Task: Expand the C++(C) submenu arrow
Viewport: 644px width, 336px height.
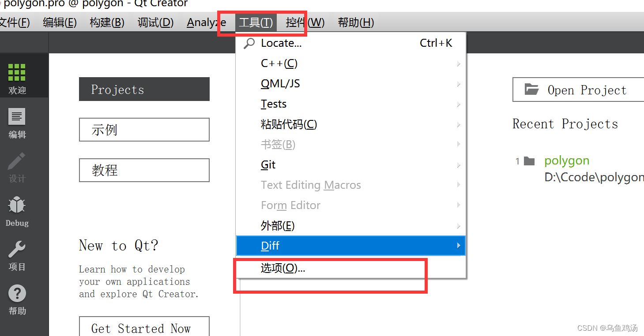Action: 459,64
